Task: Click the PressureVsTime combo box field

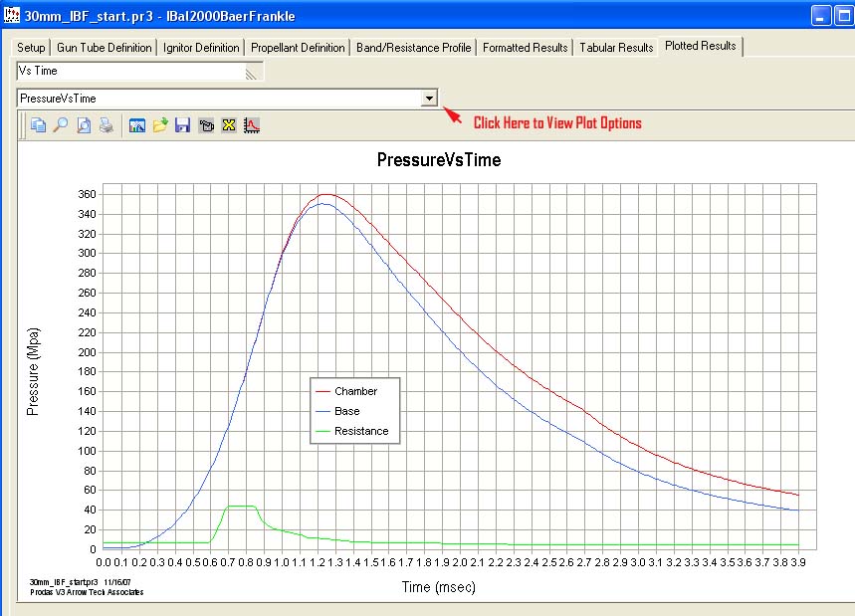Action: [x=219, y=99]
